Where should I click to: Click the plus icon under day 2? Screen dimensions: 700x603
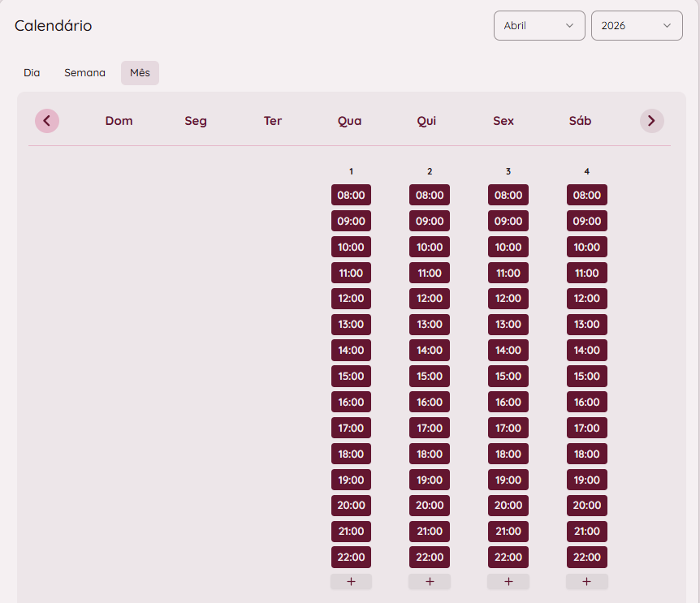point(430,581)
